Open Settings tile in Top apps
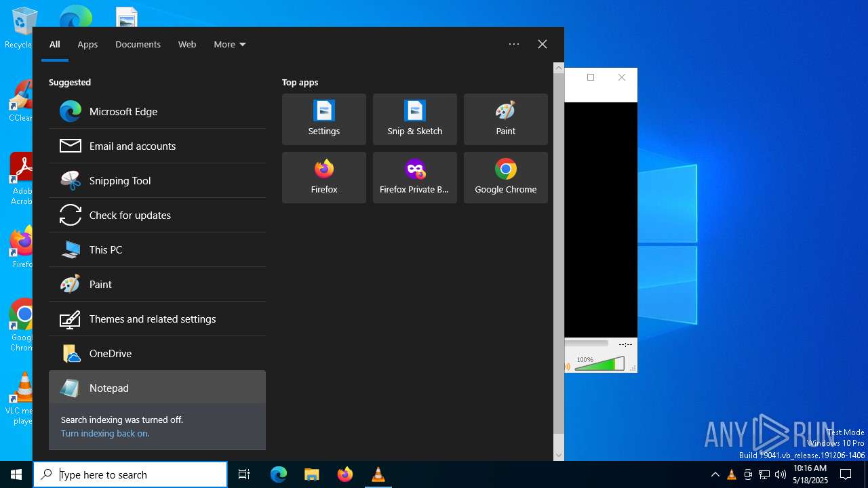 (x=324, y=119)
